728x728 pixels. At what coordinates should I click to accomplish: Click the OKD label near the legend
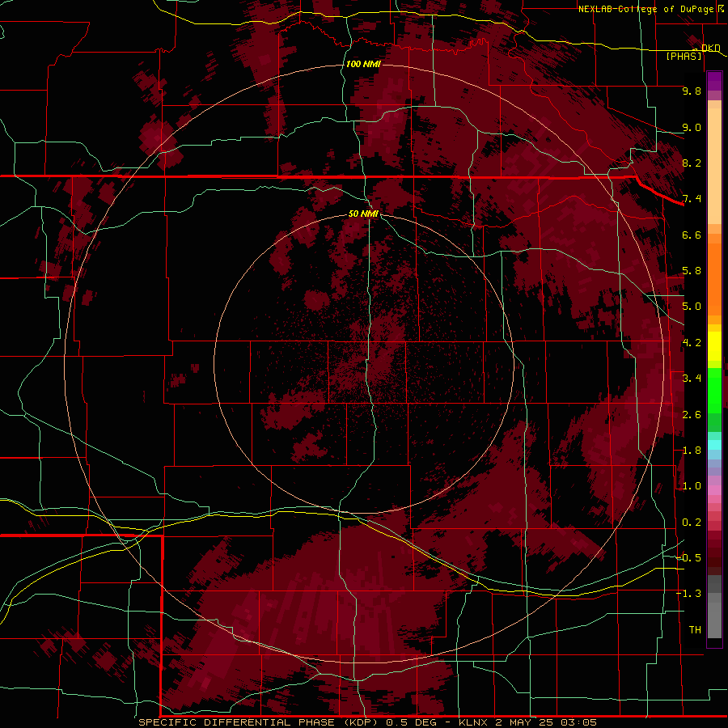(710, 48)
